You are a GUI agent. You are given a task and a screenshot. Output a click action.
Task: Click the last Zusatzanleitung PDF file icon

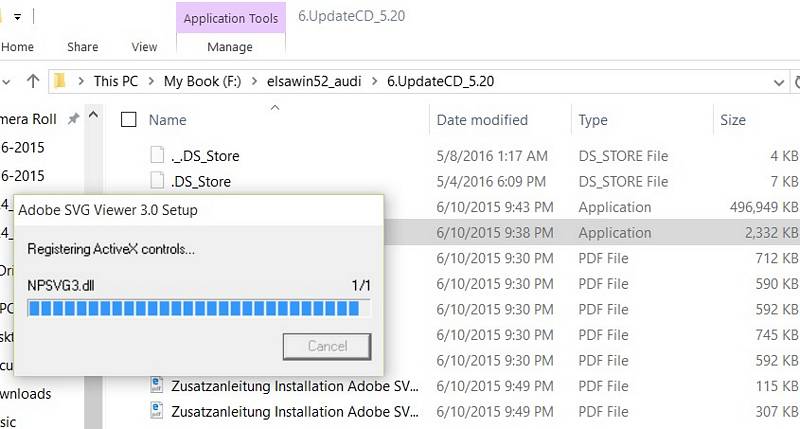point(157,410)
